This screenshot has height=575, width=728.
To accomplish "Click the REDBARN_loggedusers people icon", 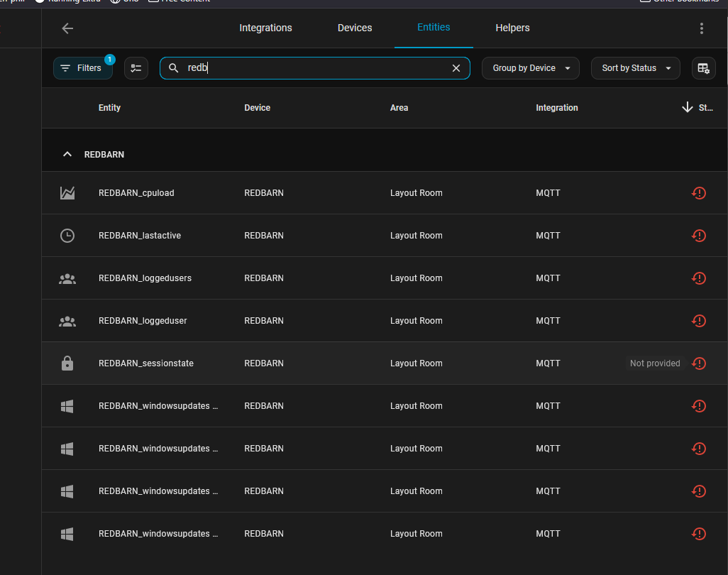I will 67,278.
